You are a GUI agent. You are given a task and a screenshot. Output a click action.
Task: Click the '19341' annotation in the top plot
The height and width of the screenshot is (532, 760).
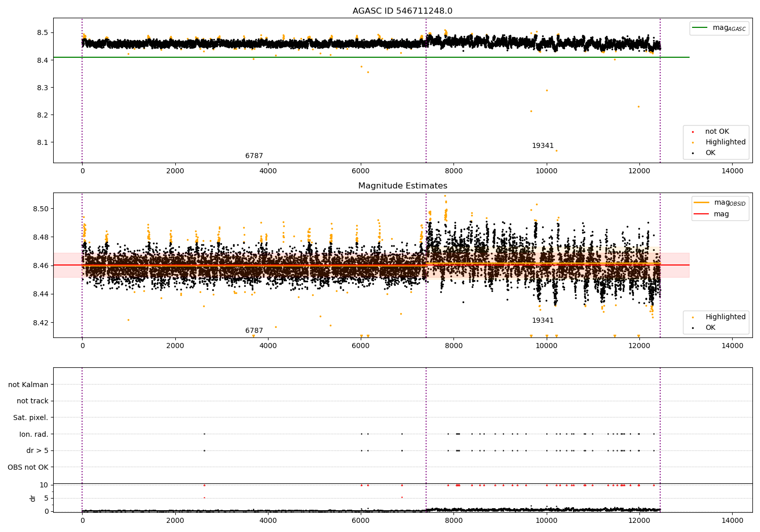(543, 146)
